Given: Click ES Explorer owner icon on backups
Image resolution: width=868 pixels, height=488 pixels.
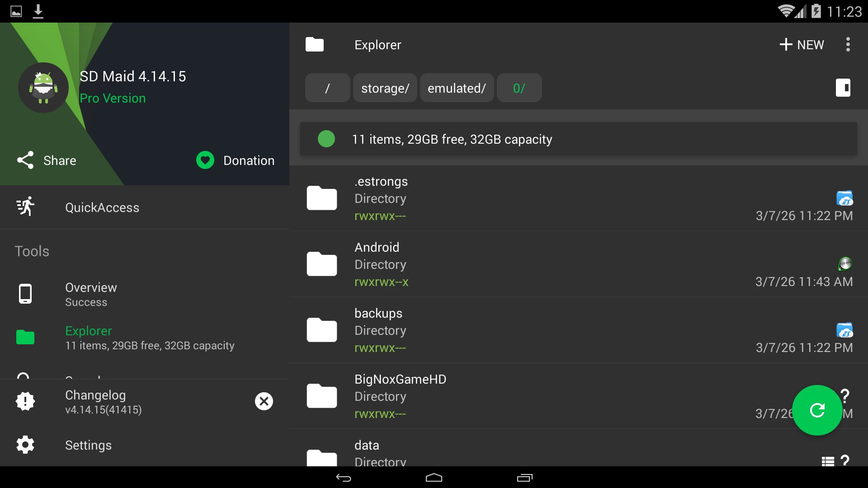Looking at the screenshot, I should click(844, 330).
